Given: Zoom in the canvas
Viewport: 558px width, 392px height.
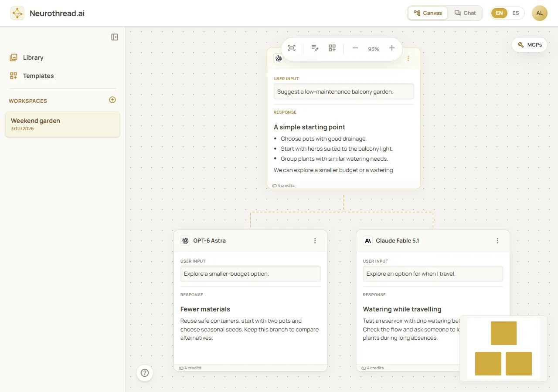Looking at the screenshot, I should pyautogui.click(x=392, y=48).
